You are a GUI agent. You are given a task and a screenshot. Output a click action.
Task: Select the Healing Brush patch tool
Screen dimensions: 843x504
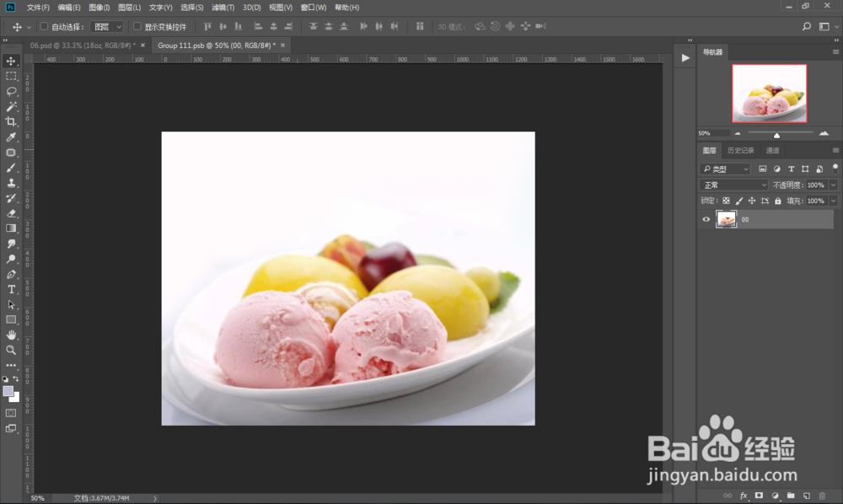click(11, 153)
